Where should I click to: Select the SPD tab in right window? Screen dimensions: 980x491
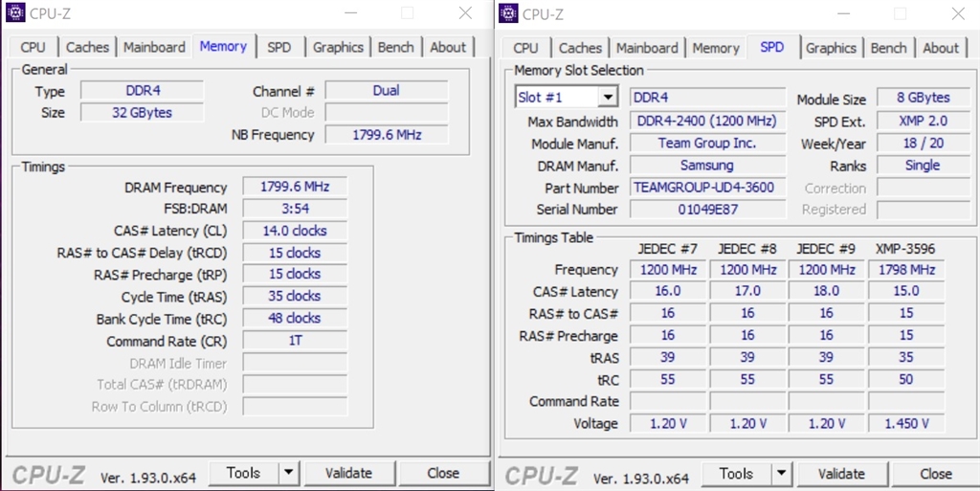point(772,47)
